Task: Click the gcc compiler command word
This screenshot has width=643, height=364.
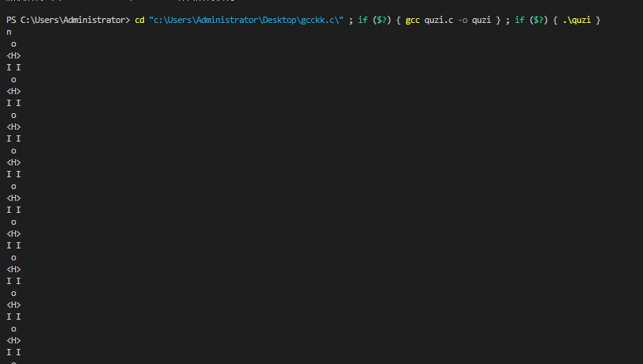Action: click(413, 19)
